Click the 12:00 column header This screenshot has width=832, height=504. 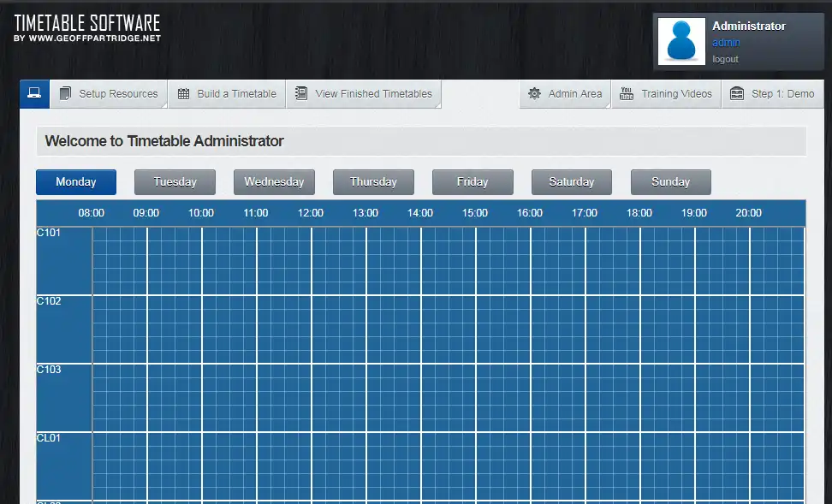310,212
